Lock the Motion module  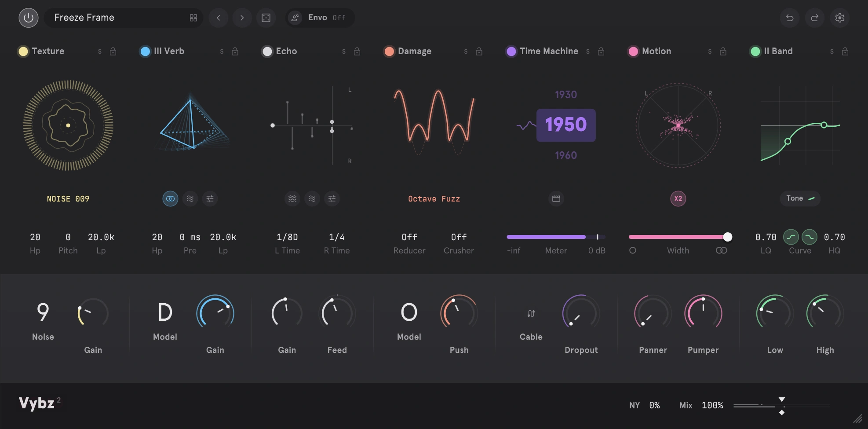pos(723,51)
